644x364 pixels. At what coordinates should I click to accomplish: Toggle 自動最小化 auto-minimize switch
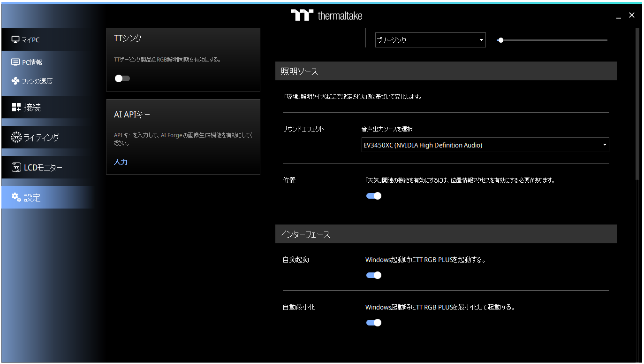click(374, 323)
